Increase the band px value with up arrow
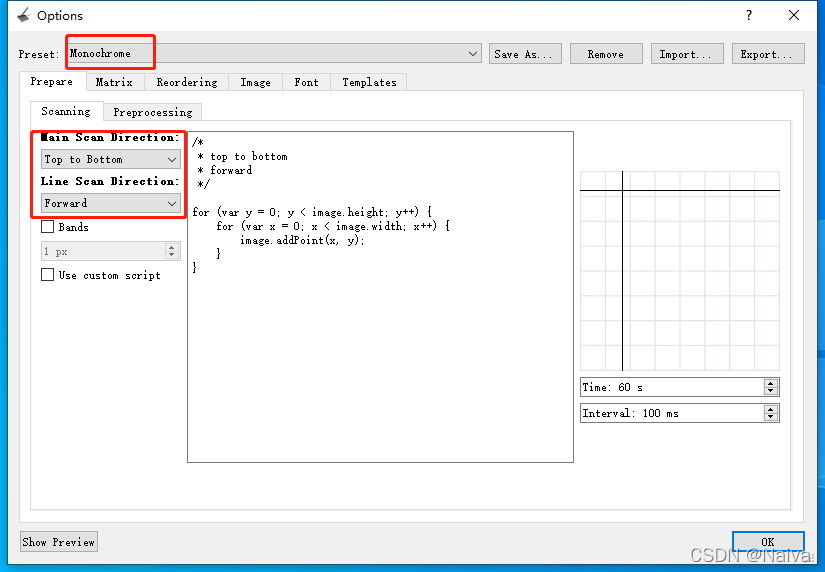The image size is (825, 572). tap(172, 247)
